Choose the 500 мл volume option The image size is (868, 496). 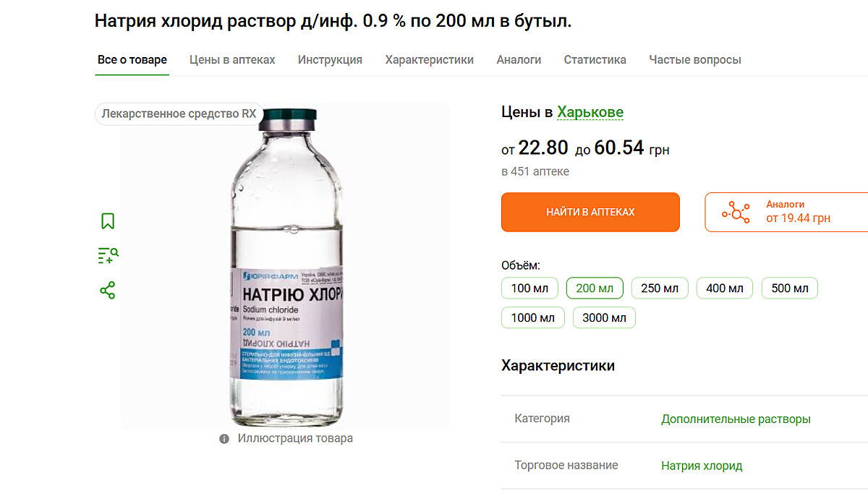(x=790, y=288)
